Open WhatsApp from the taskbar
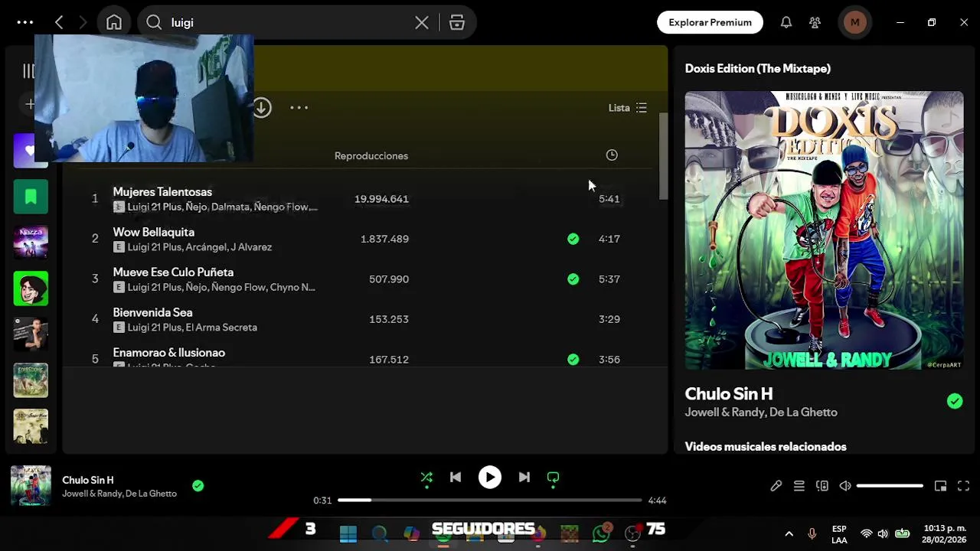 [602, 533]
